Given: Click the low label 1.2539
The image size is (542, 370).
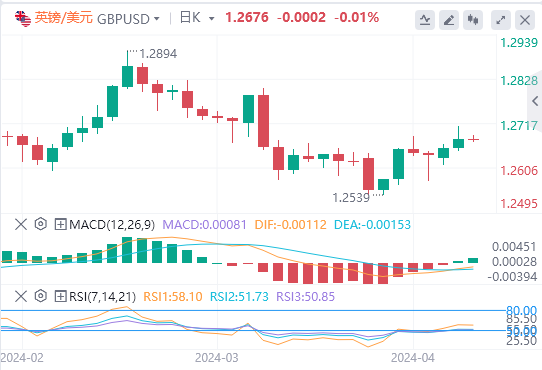Looking at the screenshot, I should click(x=351, y=198).
